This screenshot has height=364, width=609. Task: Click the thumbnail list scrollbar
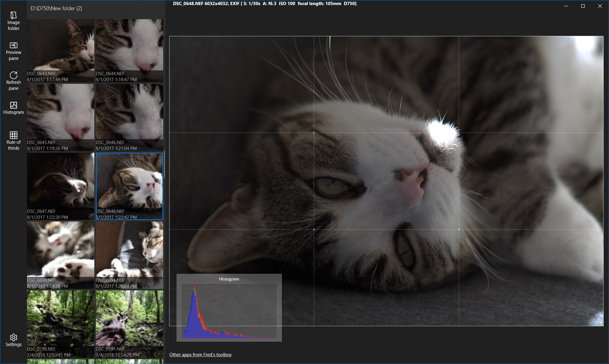(x=164, y=165)
